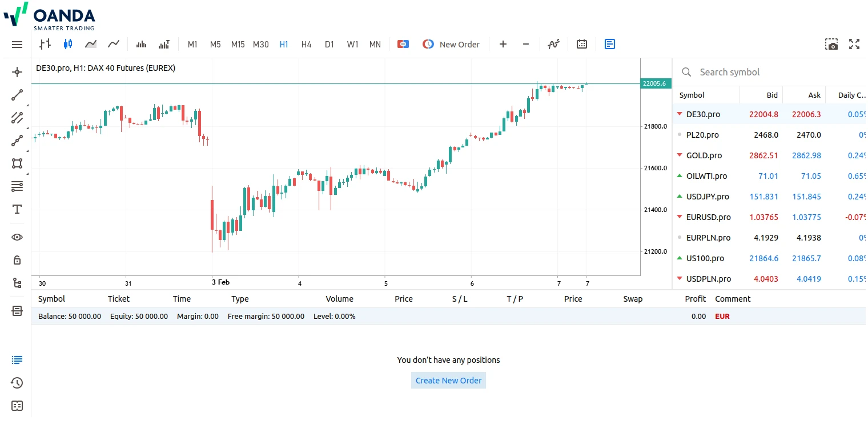868x432 pixels.
Task: Toggle tick volumes display icon
Action: click(142, 44)
